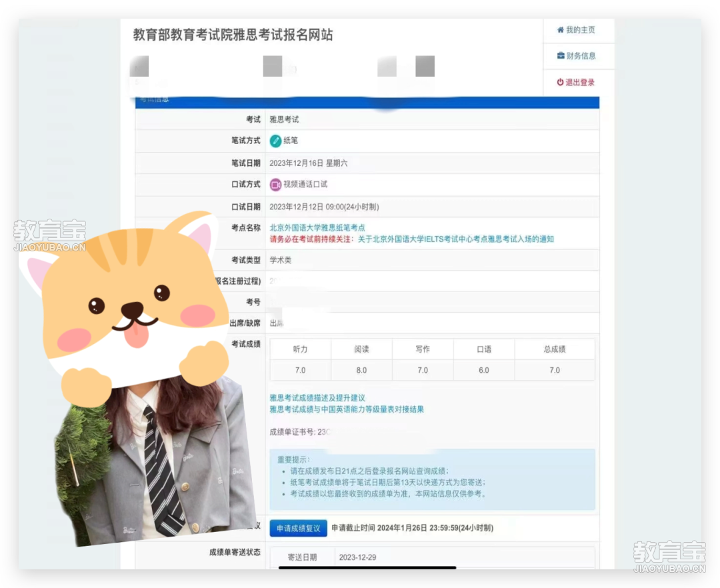Click the teal pencil icon for 纸笔

coord(275,141)
